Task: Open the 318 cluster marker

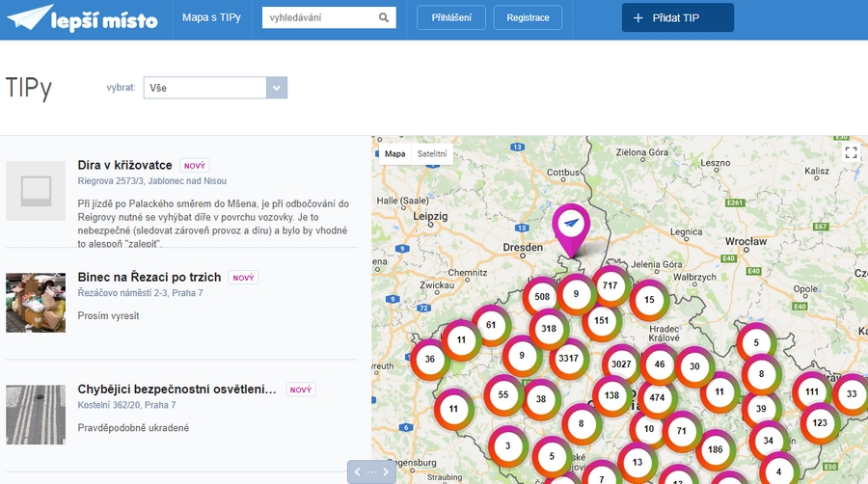Action: pyautogui.click(x=549, y=329)
